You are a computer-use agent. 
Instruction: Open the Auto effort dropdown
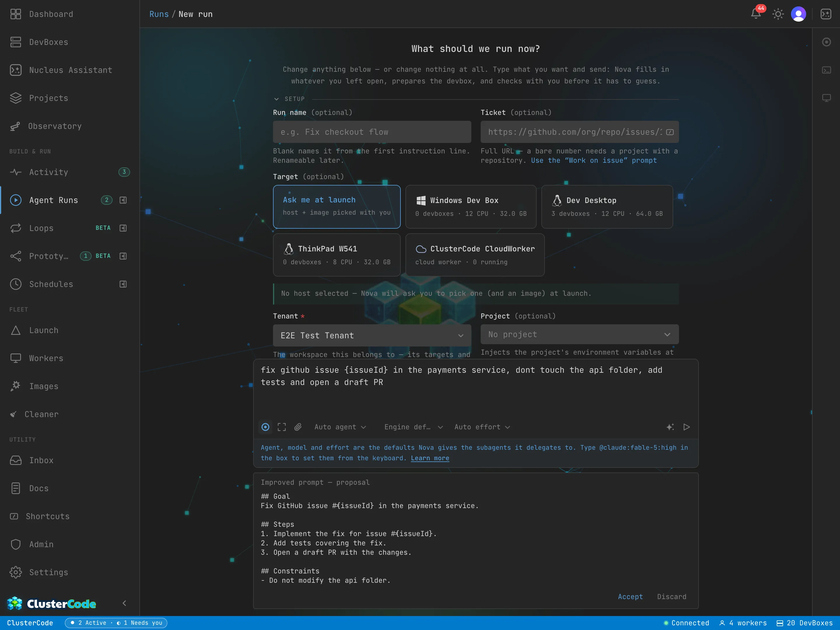[x=482, y=427]
